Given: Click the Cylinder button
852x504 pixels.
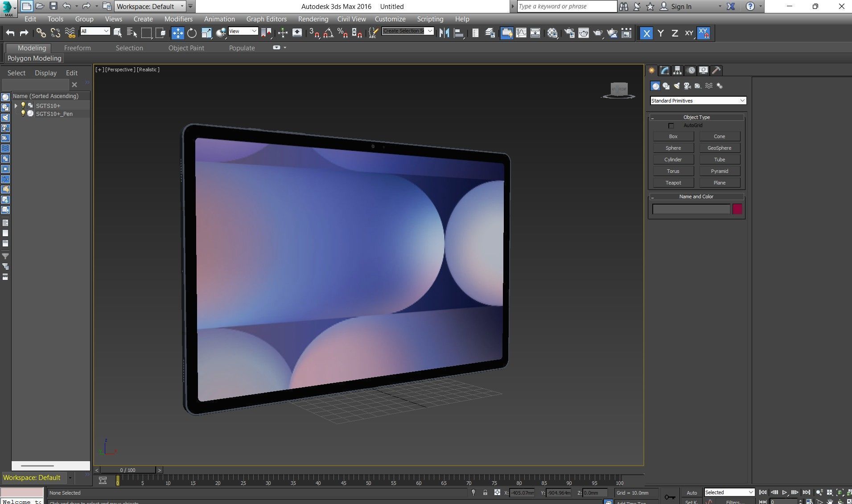Looking at the screenshot, I should (x=673, y=160).
